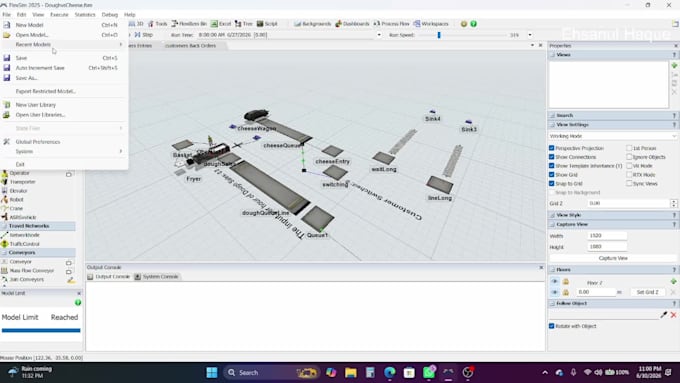Screen dimensions: 680x383
Task: Select the TrafficControl library item
Action: pyautogui.click(x=24, y=244)
